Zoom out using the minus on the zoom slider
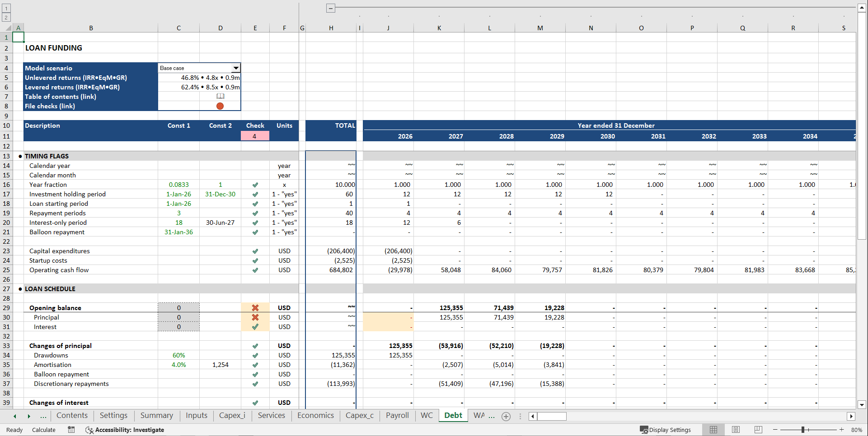This screenshot has width=868, height=436. [775, 430]
